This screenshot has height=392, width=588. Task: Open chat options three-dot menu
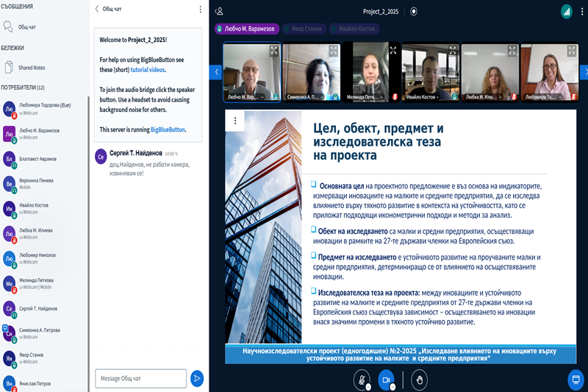click(200, 10)
